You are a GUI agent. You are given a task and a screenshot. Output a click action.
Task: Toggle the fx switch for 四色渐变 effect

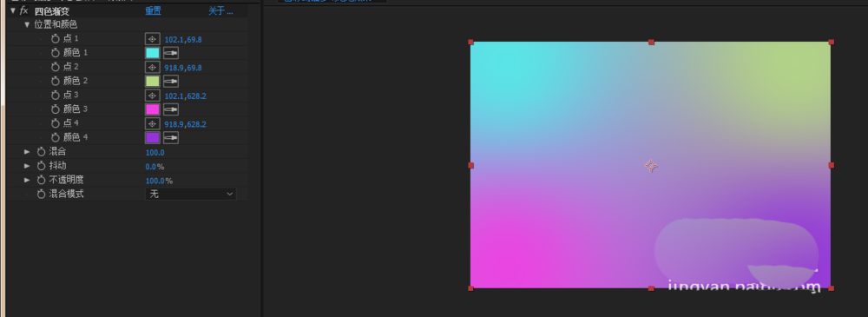(x=23, y=10)
